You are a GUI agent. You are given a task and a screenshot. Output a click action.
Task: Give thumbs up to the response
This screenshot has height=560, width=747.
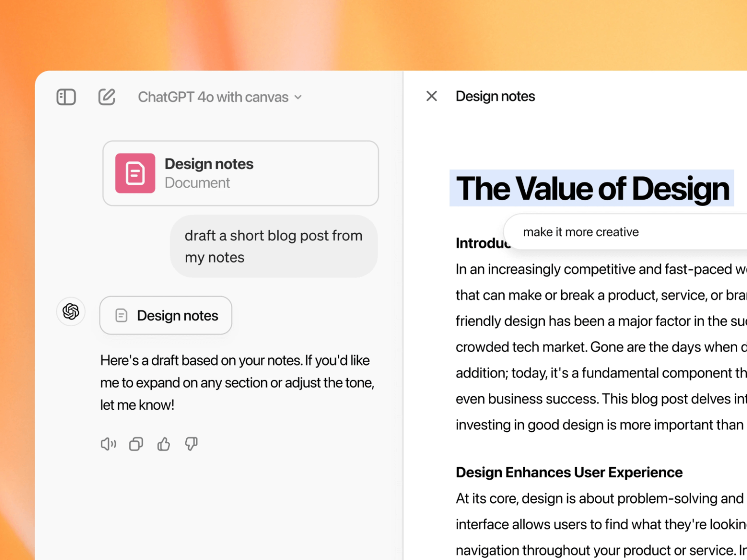[164, 444]
